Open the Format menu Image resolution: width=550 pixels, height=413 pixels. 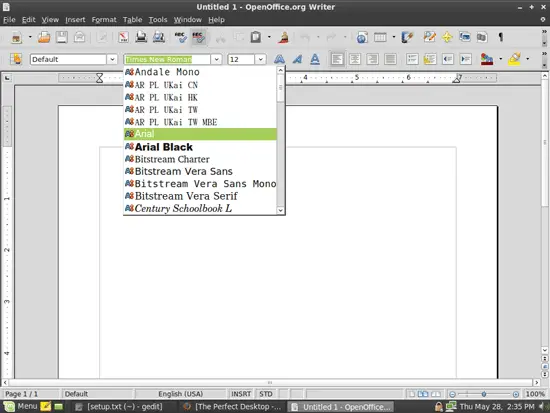coord(104,20)
